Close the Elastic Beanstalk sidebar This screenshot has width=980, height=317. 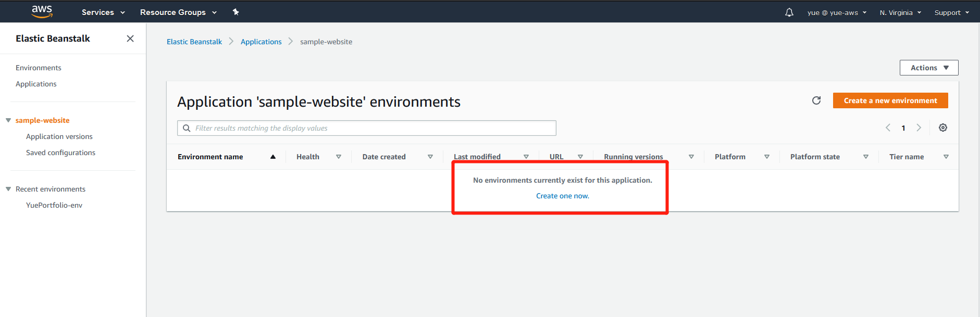[x=130, y=39]
